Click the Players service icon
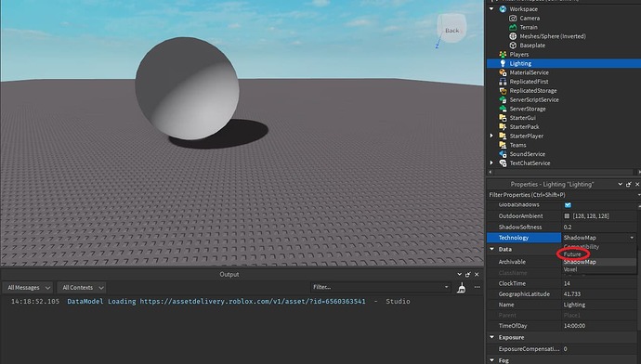Viewport: 641px width, 364px height. coord(503,55)
